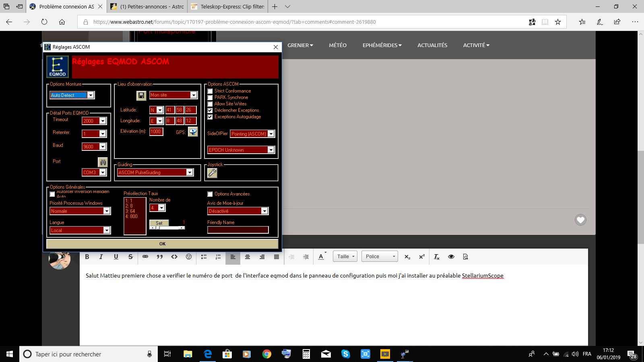The height and width of the screenshot is (362, 644).
Task: Open the Auto Detect mount dropdown
Action: point(91,95)
